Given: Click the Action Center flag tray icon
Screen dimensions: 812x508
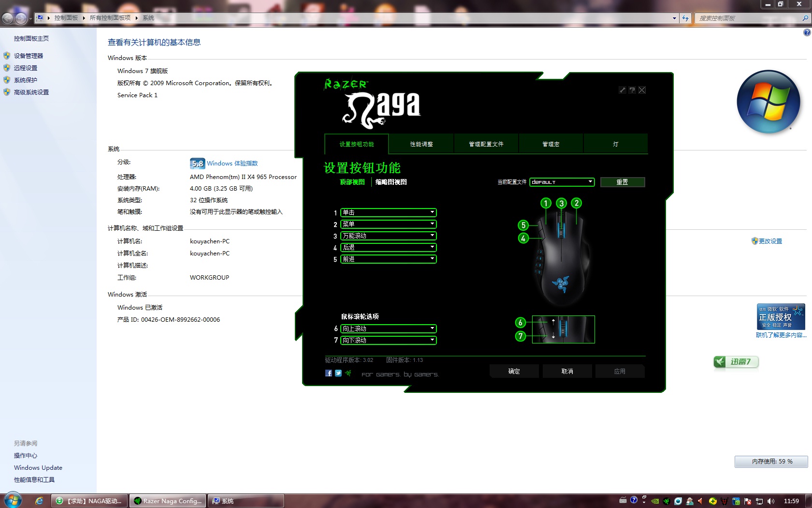Looking at the screenshot, I should [748, 501].
